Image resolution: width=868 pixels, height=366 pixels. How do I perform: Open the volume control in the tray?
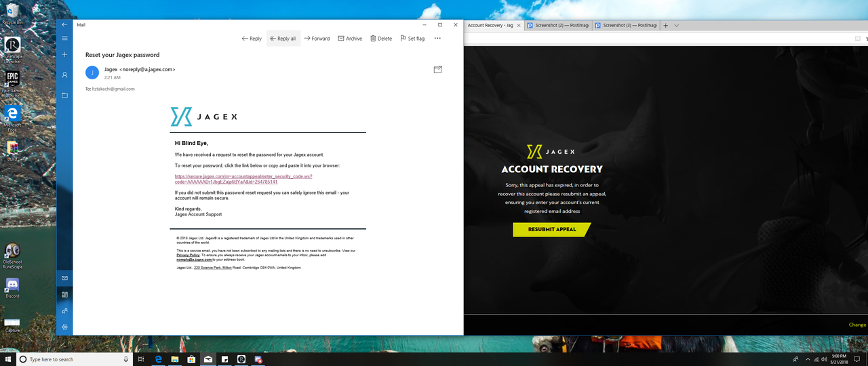824,359
